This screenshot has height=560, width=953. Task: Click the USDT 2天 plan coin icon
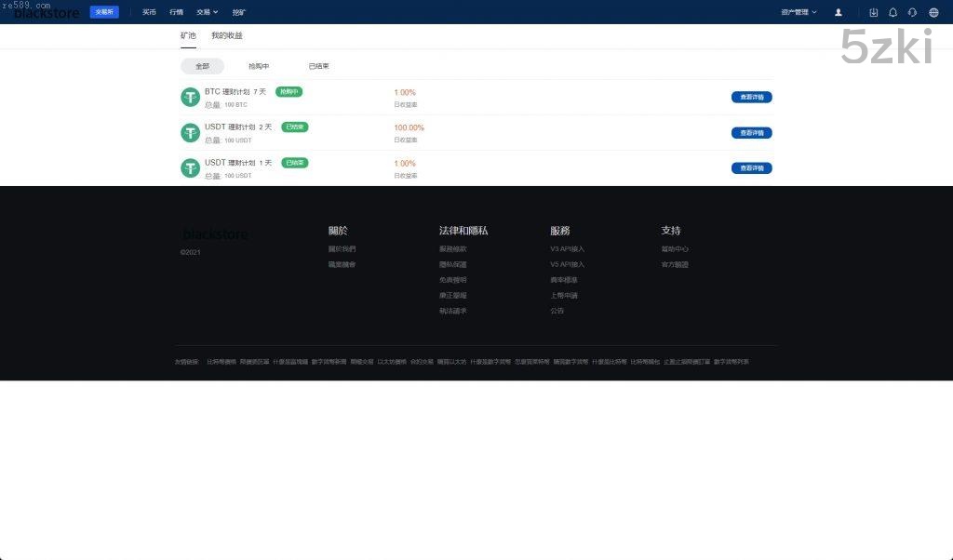191,133
